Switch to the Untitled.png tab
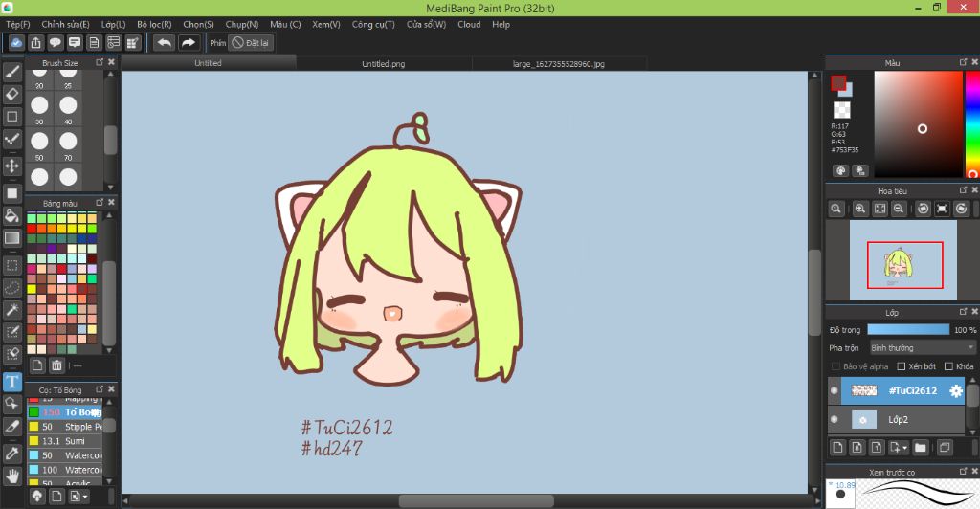This screenshot has width=980, height=509. pos(383,64)
